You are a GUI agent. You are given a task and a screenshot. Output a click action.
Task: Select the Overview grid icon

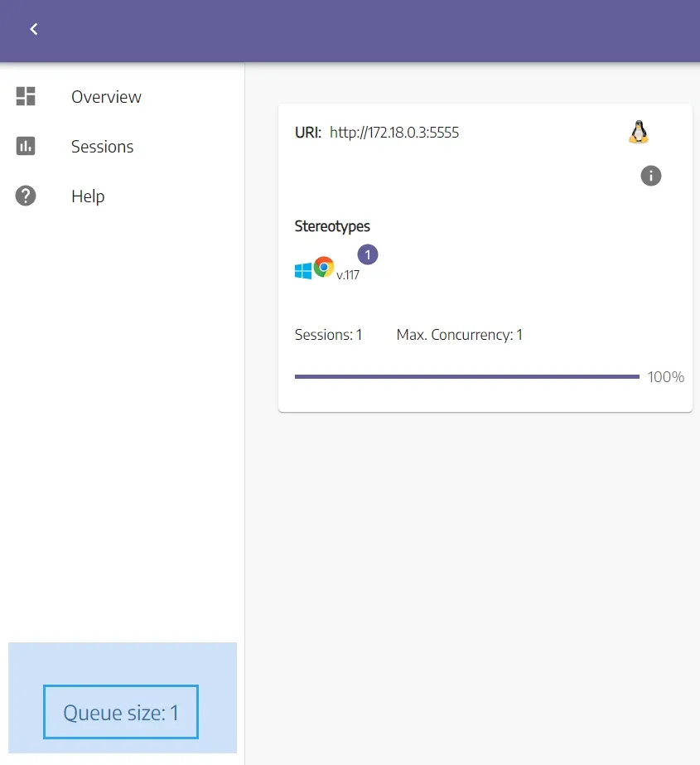[25, 96]
